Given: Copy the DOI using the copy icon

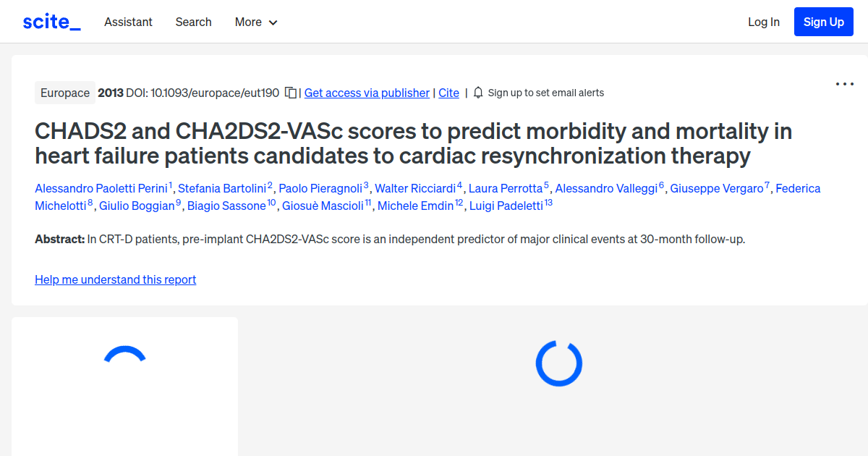Looking at the screenshot, I should [x=289, y=93].
